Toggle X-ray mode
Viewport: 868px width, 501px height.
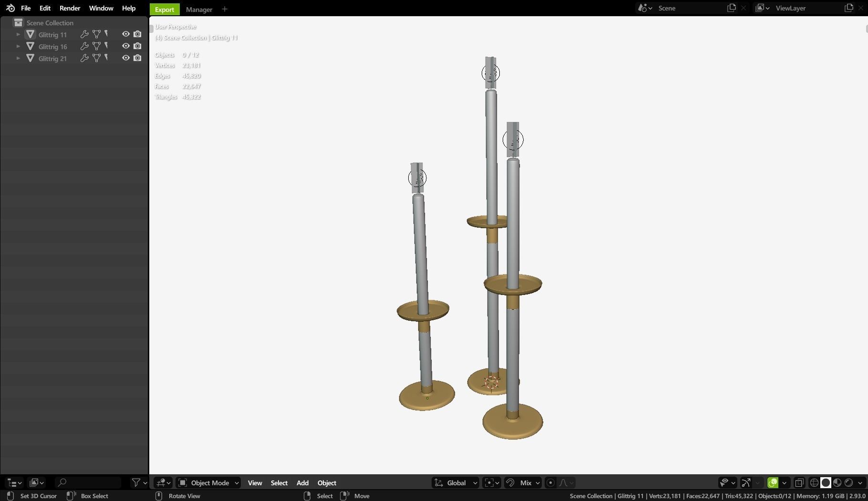[799, 482]
